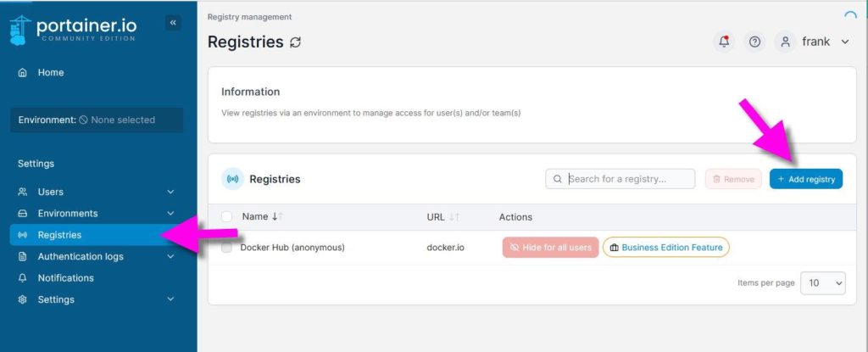868x352 pixels.
Task: Click the Name column sort arrow
Action: [x=277, y=217]
